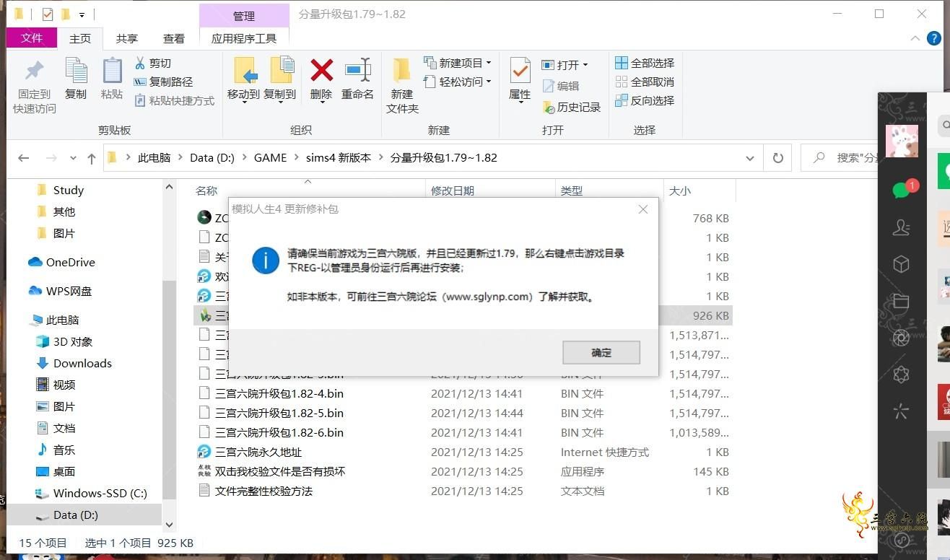Click 确定 button in the dialog
This screenshot has width=950, height=560.
click(x=601, y=352)
